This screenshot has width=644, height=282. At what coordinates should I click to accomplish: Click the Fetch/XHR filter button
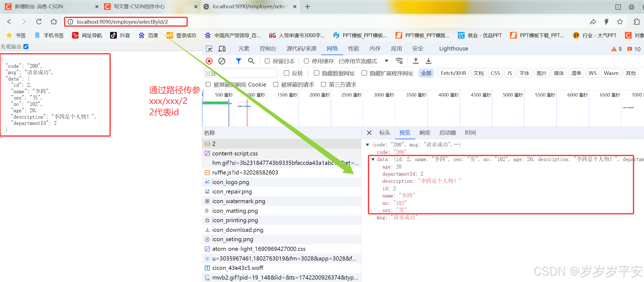[453, 73]
